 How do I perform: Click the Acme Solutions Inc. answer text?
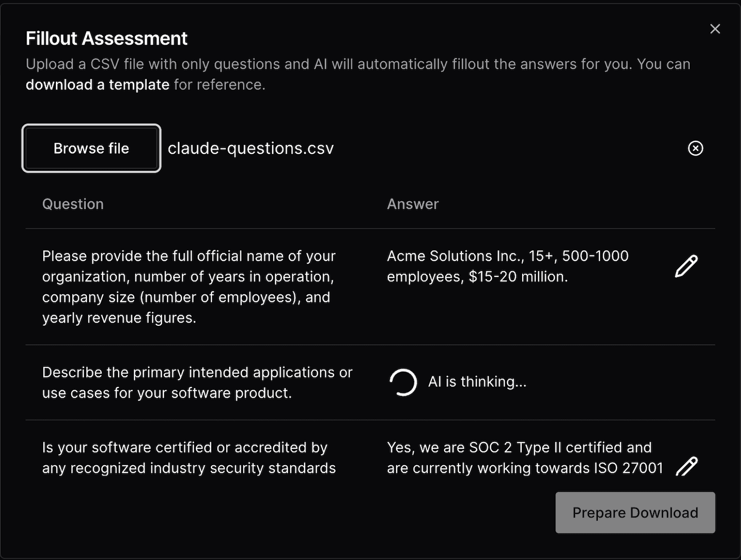coord(507,266)
